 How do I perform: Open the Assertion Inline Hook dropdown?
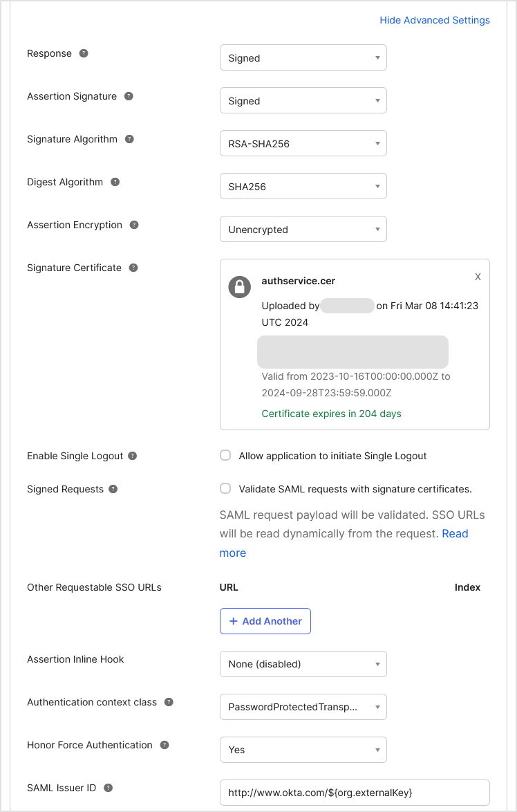(303, 664)
